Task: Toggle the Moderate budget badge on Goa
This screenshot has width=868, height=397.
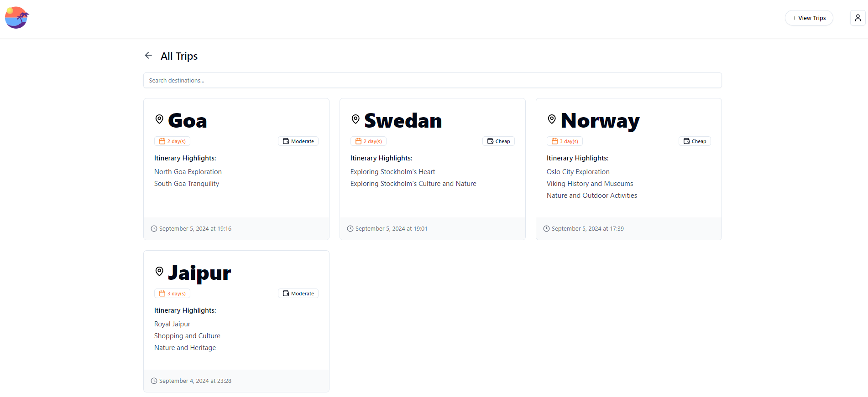Action: pyautogui.click(x=298, y=141)
